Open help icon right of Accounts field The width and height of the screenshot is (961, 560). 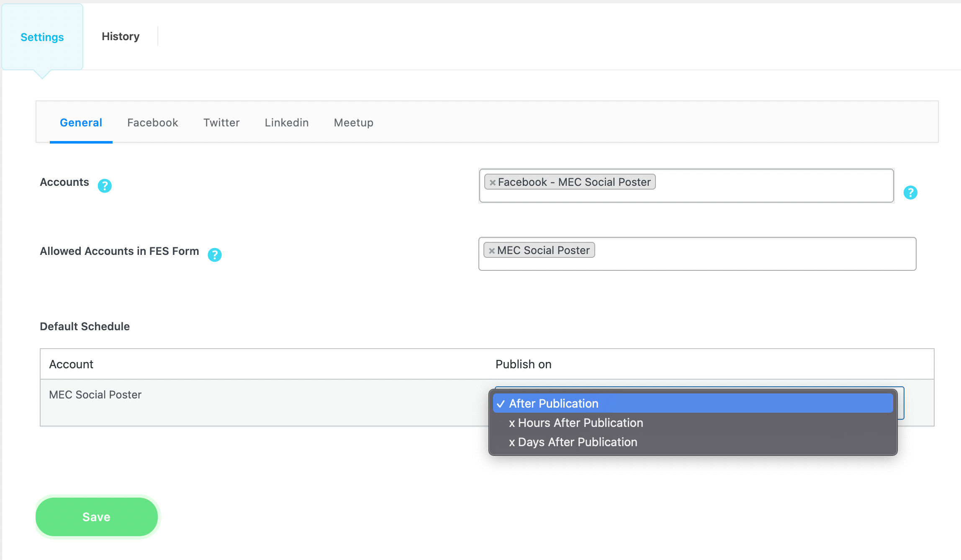(x=910, y=193)
